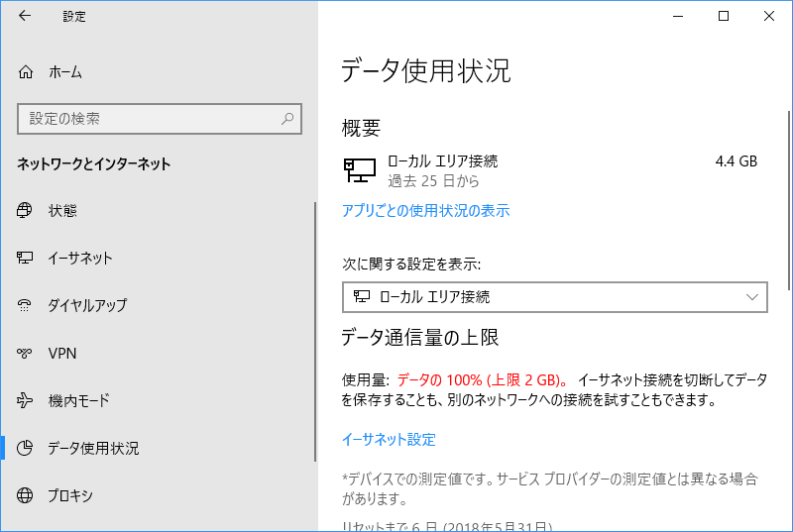Click the ローカル エリア接続 overview name
793x532 pixels.
[442, 161]
